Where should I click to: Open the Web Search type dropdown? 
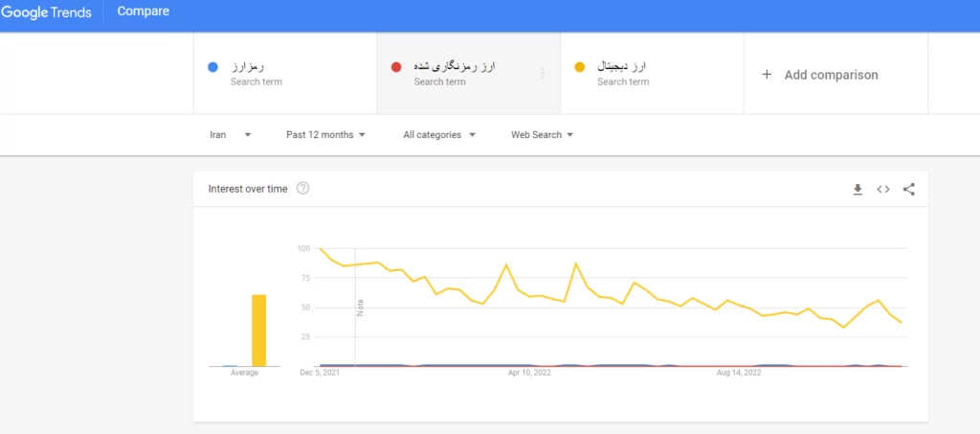pos(542,135)
